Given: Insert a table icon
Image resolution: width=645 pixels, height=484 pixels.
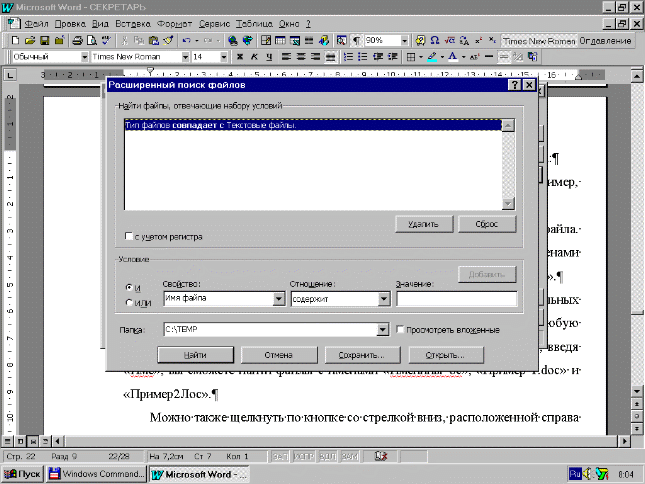Looking at the screenshot, I should pyautogui.click(x=281, y=40).
